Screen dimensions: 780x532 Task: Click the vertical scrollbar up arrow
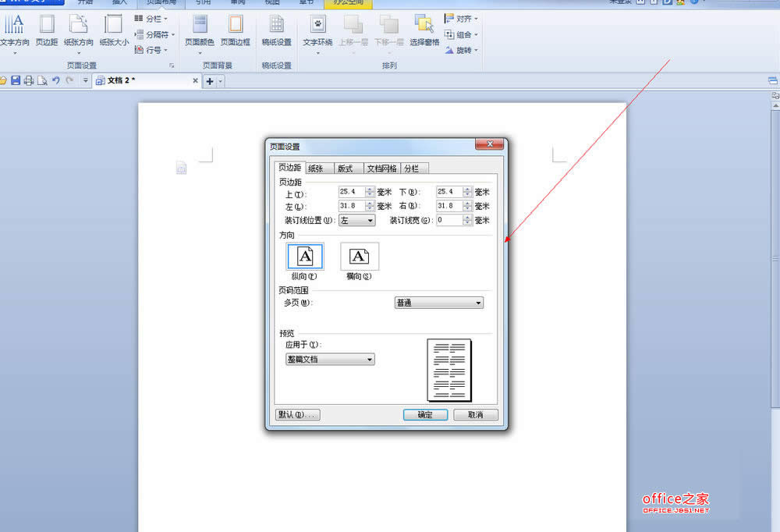[x=775, y=106]
